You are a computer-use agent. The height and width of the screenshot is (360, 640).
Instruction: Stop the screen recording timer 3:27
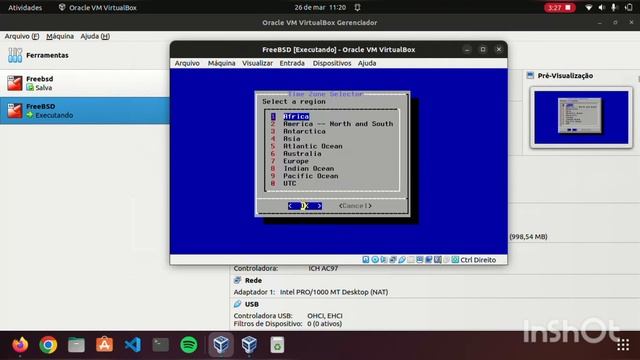[x=559, y=7]
